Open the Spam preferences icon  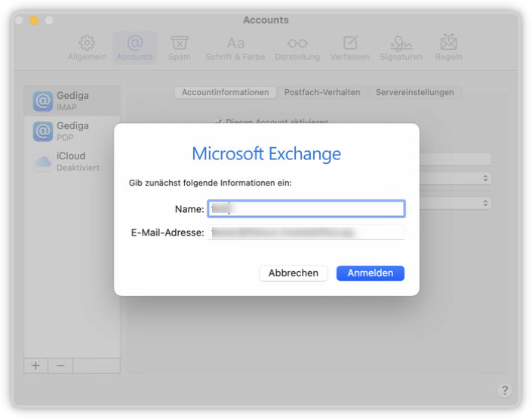(179, 48)
